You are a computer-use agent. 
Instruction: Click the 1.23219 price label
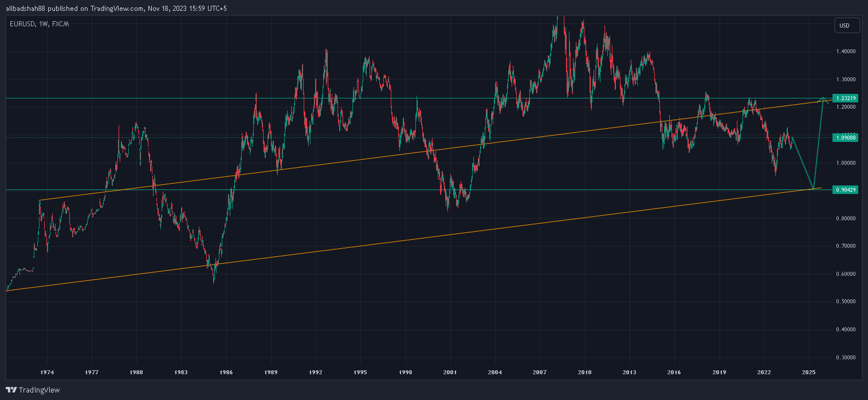846,98
